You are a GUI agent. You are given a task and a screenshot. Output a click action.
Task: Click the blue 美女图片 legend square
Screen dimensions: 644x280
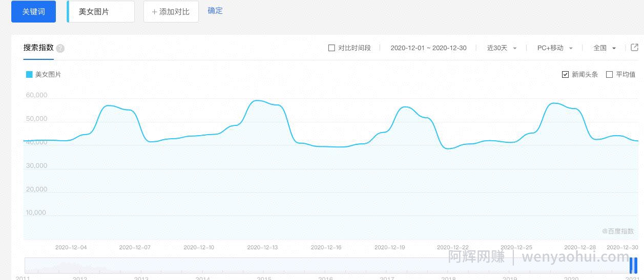29,74
